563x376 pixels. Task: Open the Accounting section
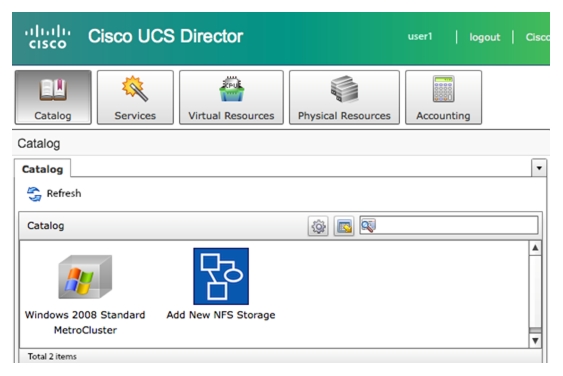coord(443,97)
